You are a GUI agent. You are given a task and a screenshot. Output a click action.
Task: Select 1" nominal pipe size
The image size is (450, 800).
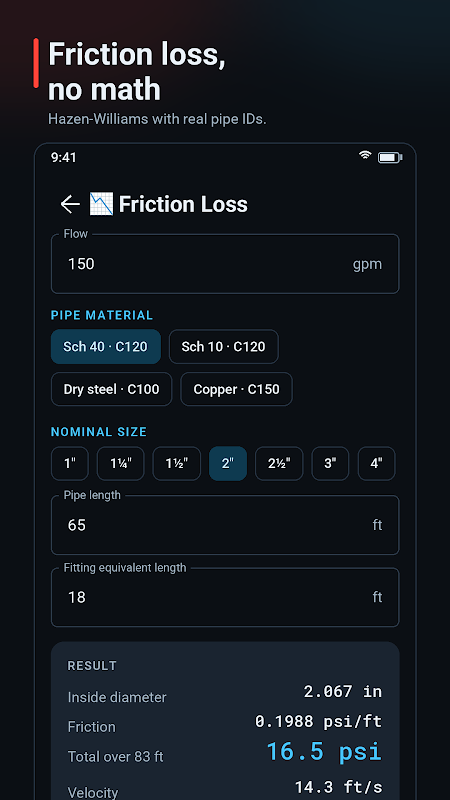pyautogui.click(x=70, y=463)
